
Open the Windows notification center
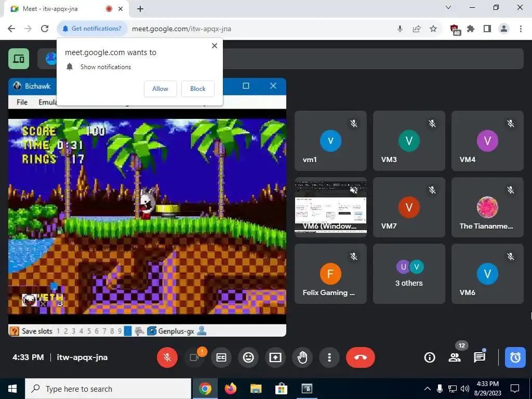(x=515, y=389)
